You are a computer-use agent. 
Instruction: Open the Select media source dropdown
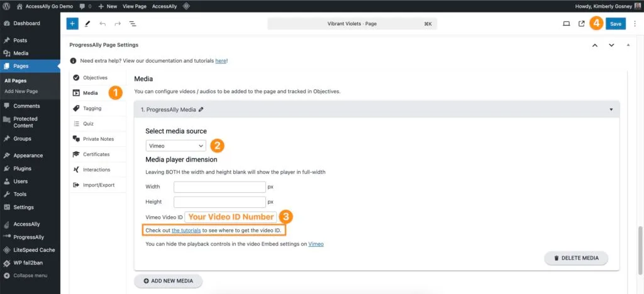pos(175,146)
